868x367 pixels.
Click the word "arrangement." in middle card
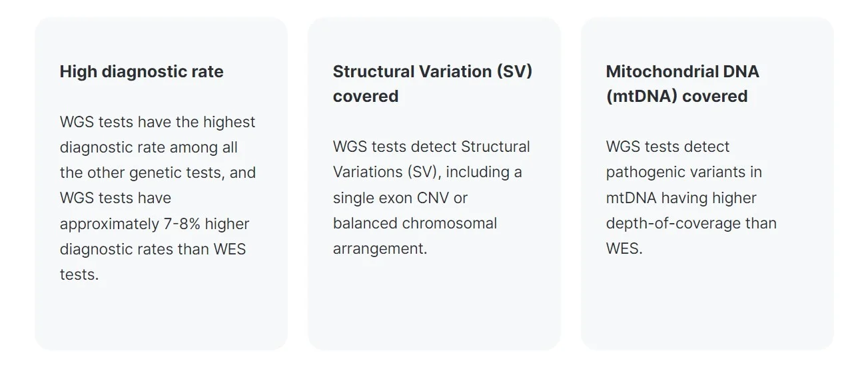380,249
